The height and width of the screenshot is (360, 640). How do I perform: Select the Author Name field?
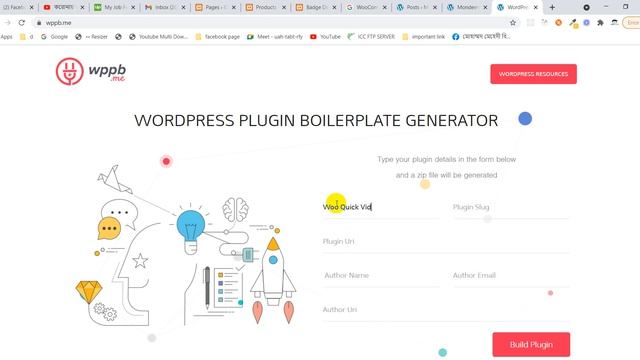coord(381,276)
